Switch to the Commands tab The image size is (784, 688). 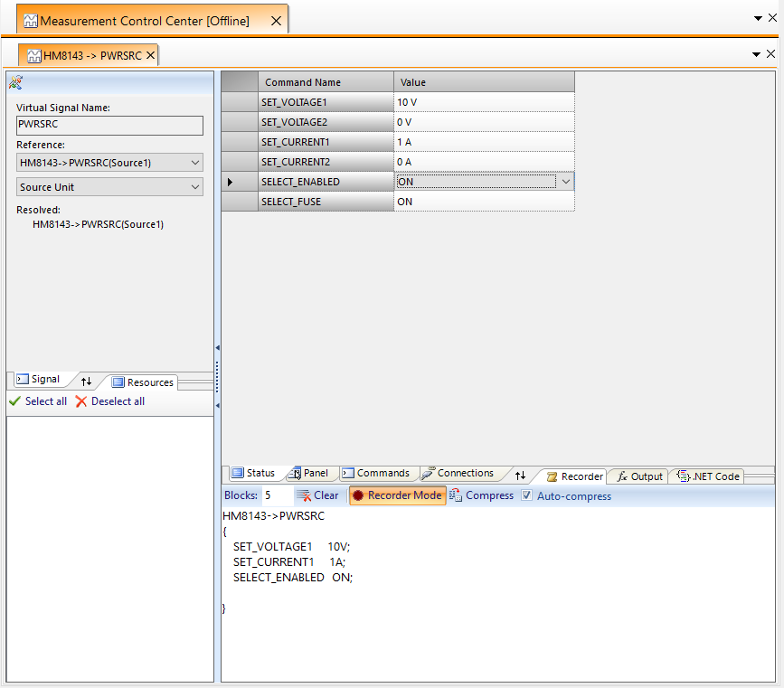[375, 473]
